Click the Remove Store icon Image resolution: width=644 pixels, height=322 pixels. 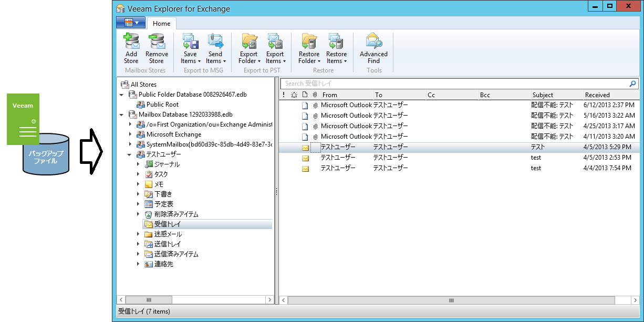(157, 41)
